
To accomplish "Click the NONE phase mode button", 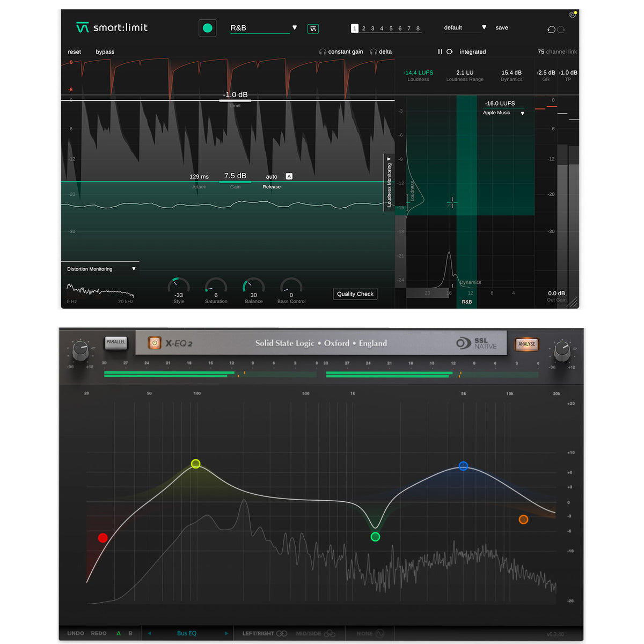I will coord(371,633).
